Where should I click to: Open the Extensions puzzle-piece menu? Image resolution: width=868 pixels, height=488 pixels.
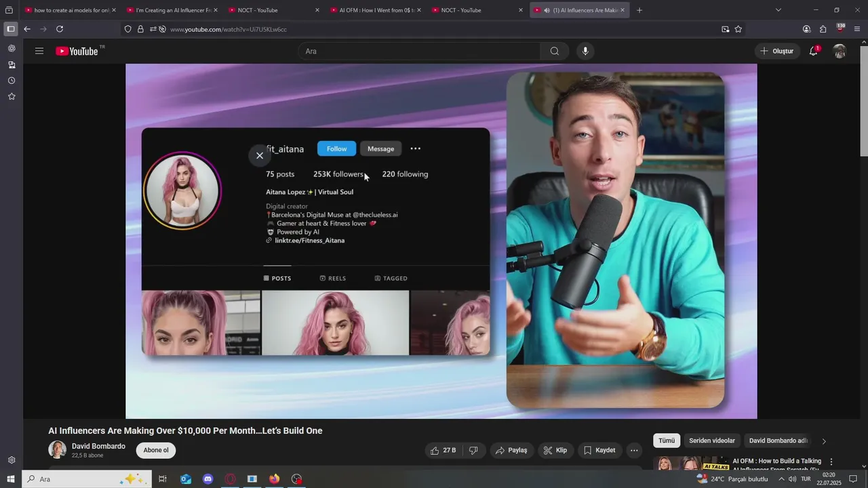[x=823, y=29]
